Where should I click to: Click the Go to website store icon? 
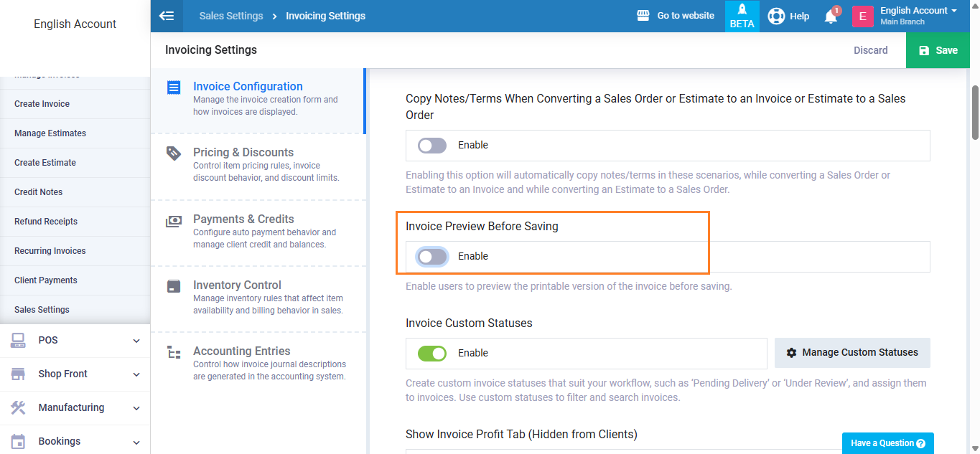coord(643,16)
